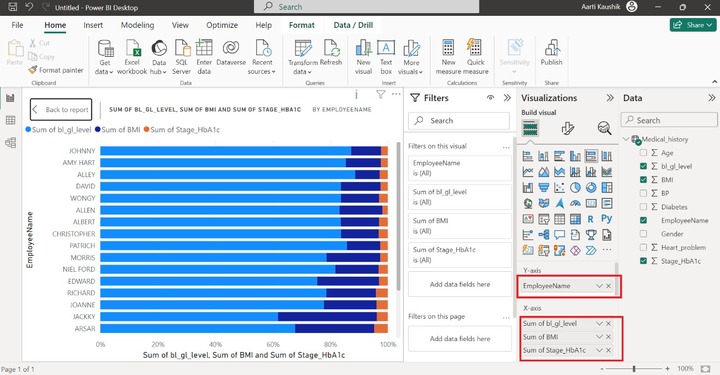Open the Format visual brush pane
The height and width of the screenshot is (375, 720).
(x=568, y=128)
